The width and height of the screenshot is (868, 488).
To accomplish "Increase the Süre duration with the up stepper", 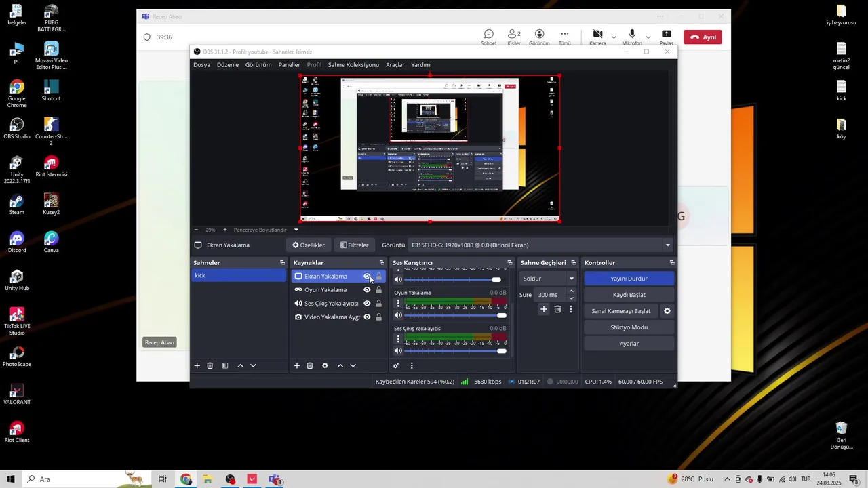I will (571, 291).
